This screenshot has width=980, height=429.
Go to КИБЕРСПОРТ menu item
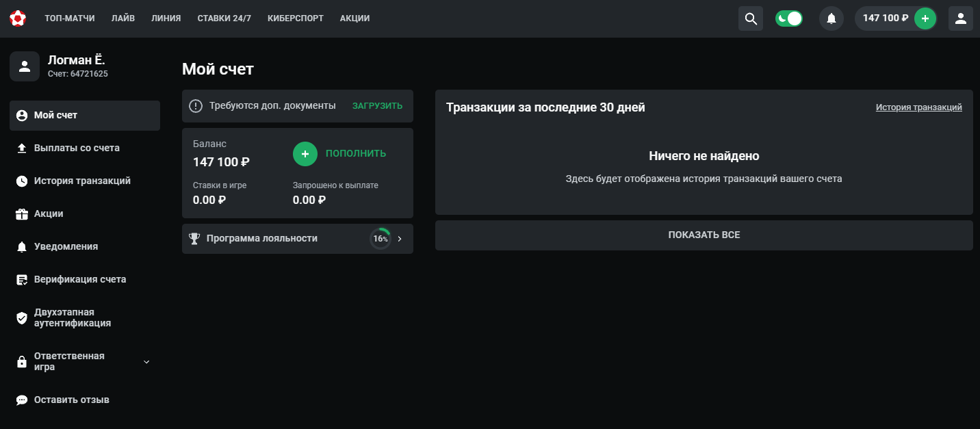[x=296, y=18]
